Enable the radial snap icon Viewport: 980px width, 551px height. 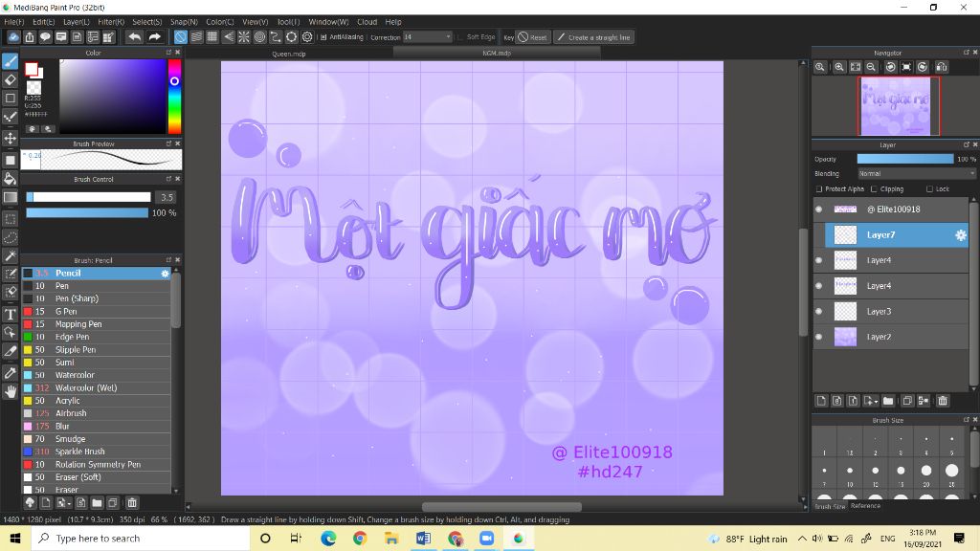coord(244,37)
